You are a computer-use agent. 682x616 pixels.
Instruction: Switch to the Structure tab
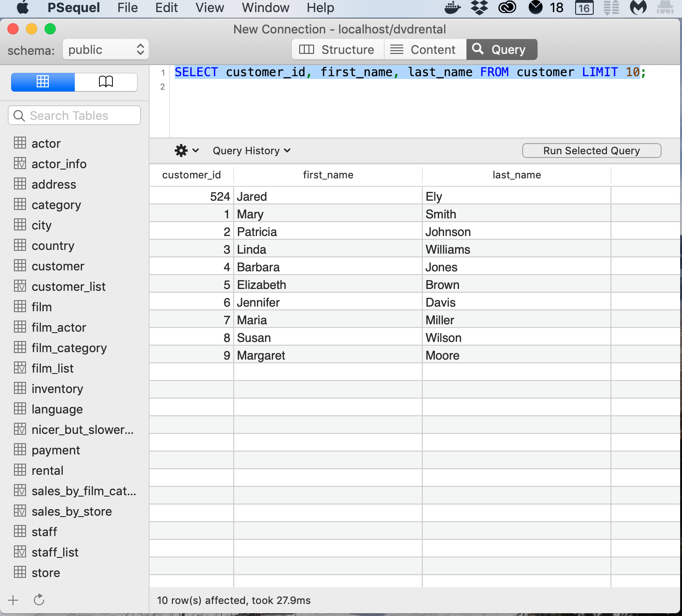pyautogui.click(x=337, y=50)
